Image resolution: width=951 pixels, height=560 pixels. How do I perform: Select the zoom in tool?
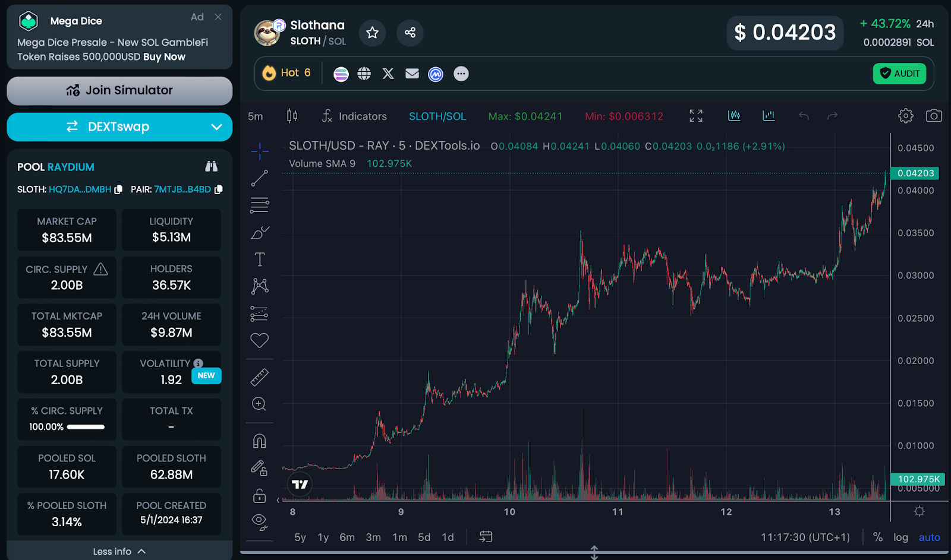click(x=260, y=404)
